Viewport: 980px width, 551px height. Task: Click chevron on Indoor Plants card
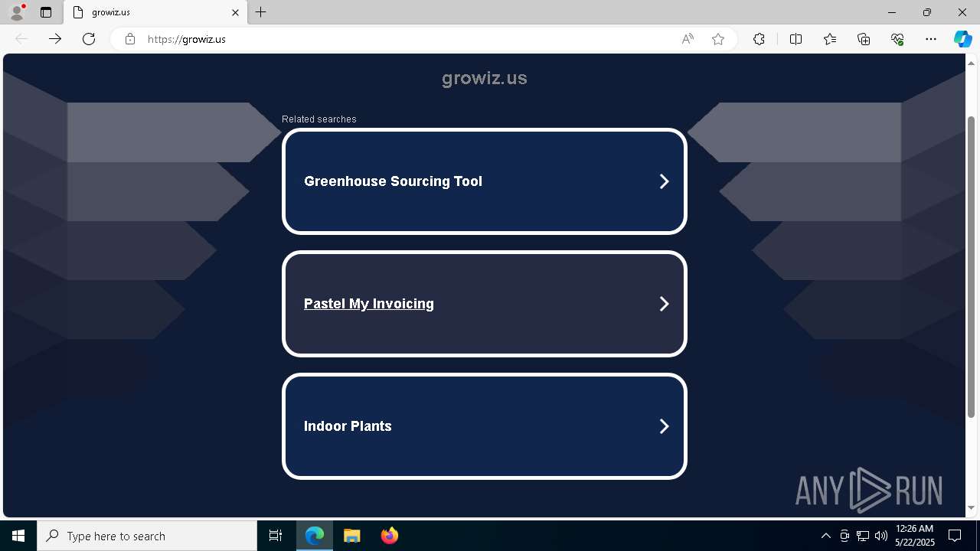tap(665, 426)
